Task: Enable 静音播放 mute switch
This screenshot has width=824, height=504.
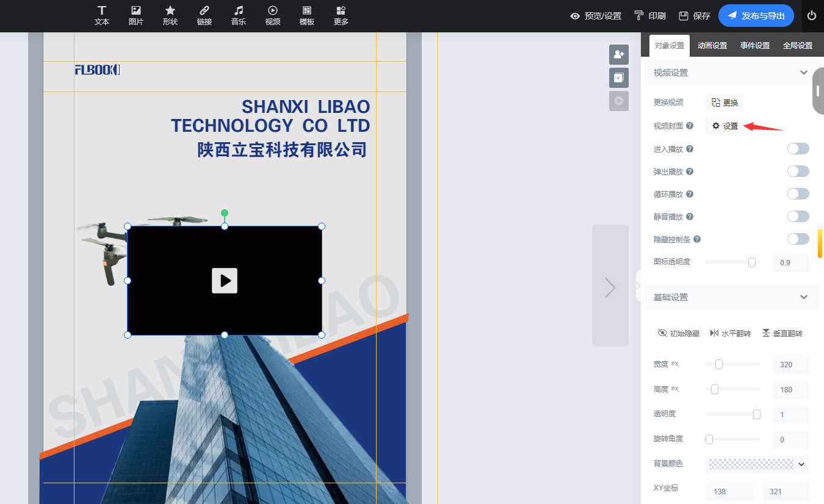Action: tap(798, 217)
